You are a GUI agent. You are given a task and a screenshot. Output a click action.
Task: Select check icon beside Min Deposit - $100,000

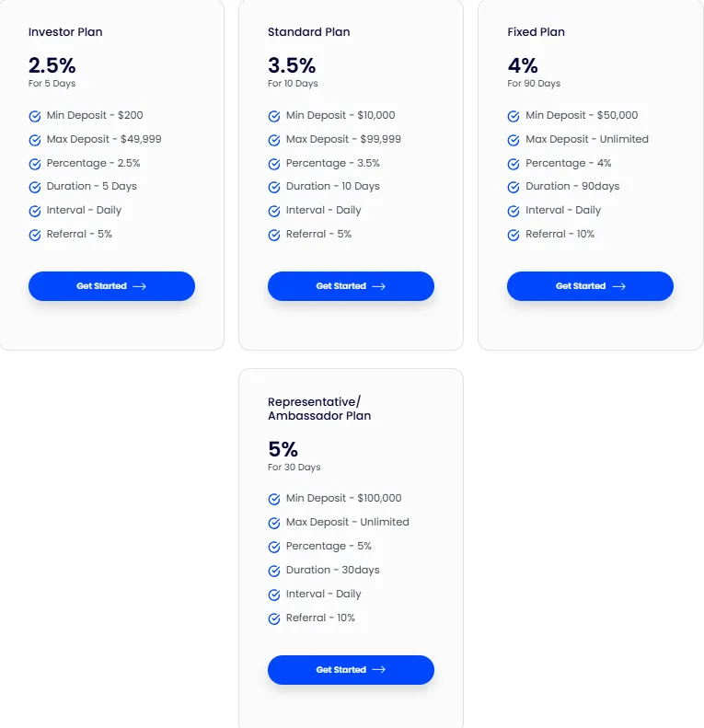click(274, 500)
